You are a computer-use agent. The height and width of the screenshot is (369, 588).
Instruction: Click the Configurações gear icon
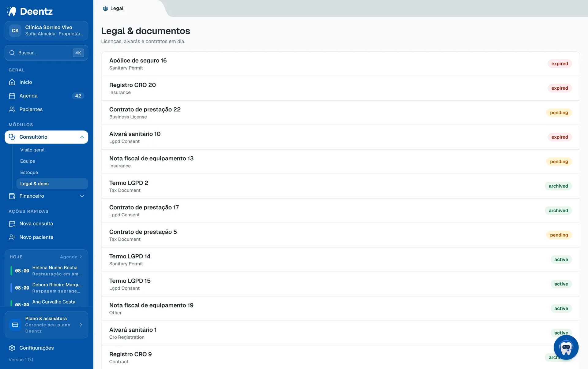[x=12, y=348]
